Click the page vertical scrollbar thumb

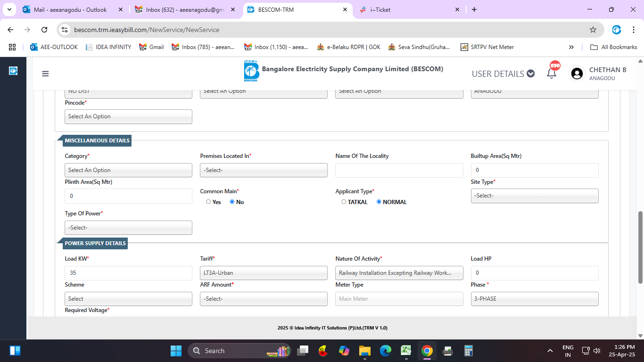pyautogui.click(x=640, y=247)
